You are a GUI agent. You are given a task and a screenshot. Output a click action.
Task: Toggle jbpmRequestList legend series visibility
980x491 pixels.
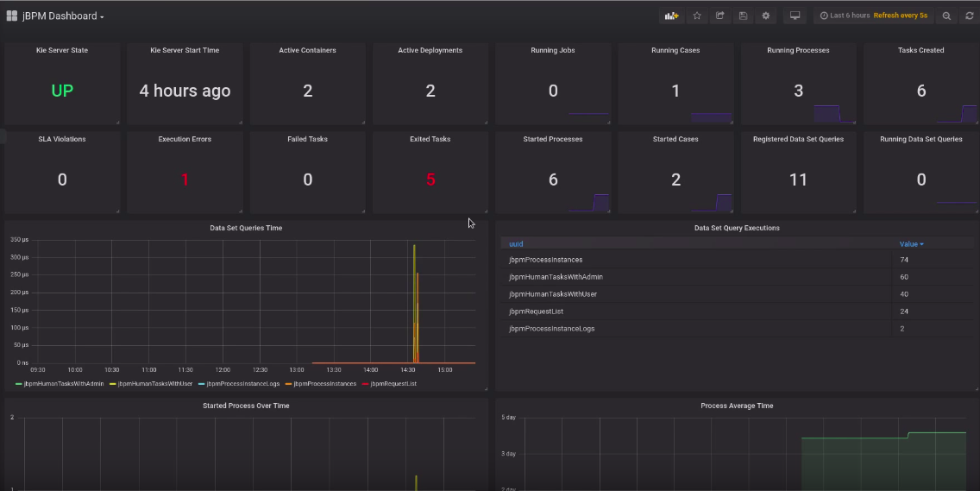tap(393, 384)
